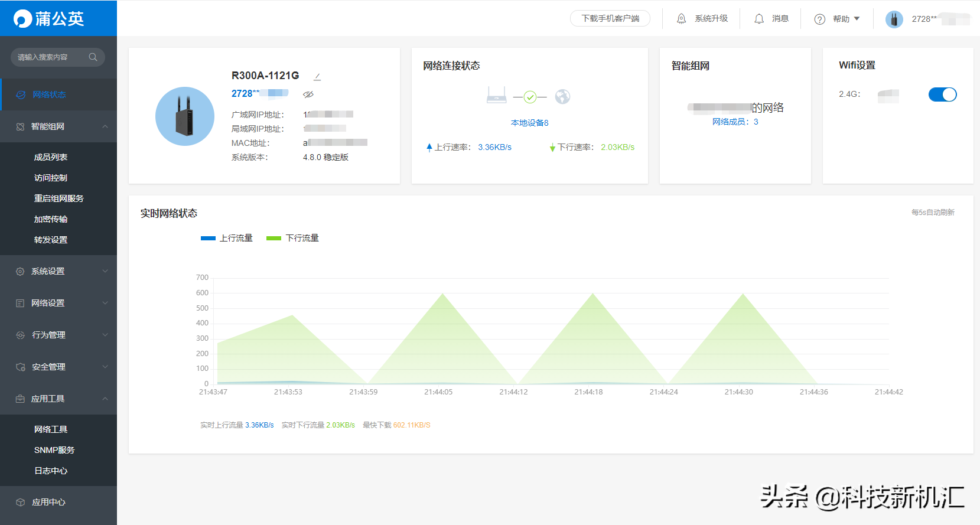Screen dimensions: 980x525
Task: Collapse the 应用工具 section arrow
Action: [x=105, y=399]
